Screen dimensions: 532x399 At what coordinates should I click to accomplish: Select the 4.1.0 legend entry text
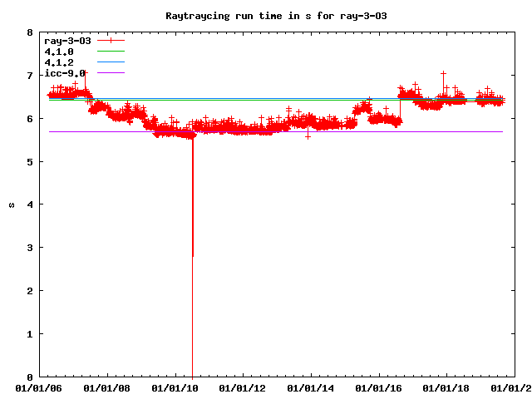pos(59,52)
